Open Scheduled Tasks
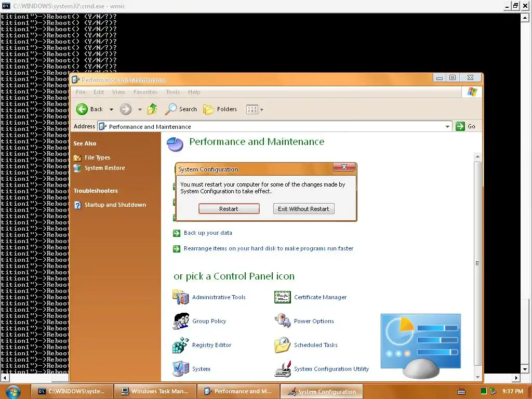532x399 pixels. [x=316, y=345]
